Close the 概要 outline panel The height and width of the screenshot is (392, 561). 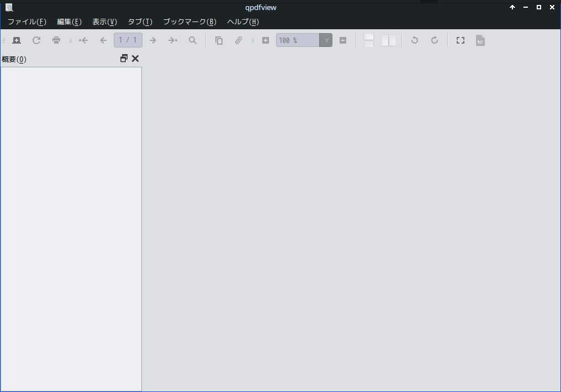coord(135,59)
